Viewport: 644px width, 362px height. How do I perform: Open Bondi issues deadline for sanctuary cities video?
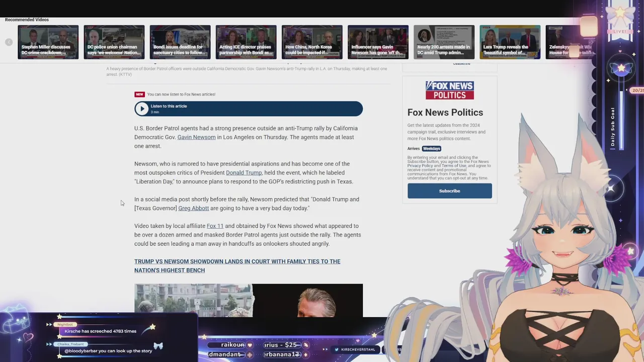pyautogui.click(x=180, y=42)
